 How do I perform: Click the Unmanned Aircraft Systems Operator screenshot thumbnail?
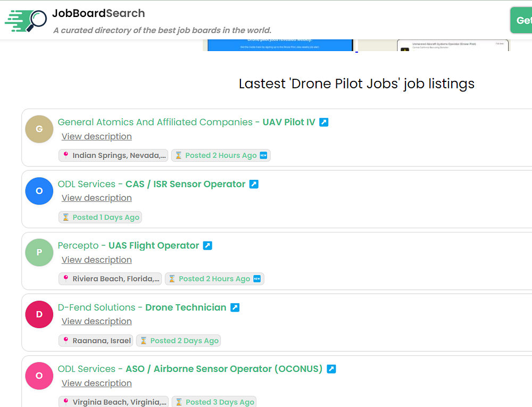click(453, 45)
